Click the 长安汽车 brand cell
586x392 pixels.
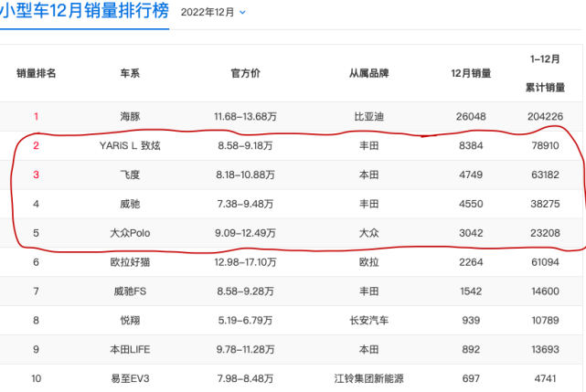coord(368,320)
